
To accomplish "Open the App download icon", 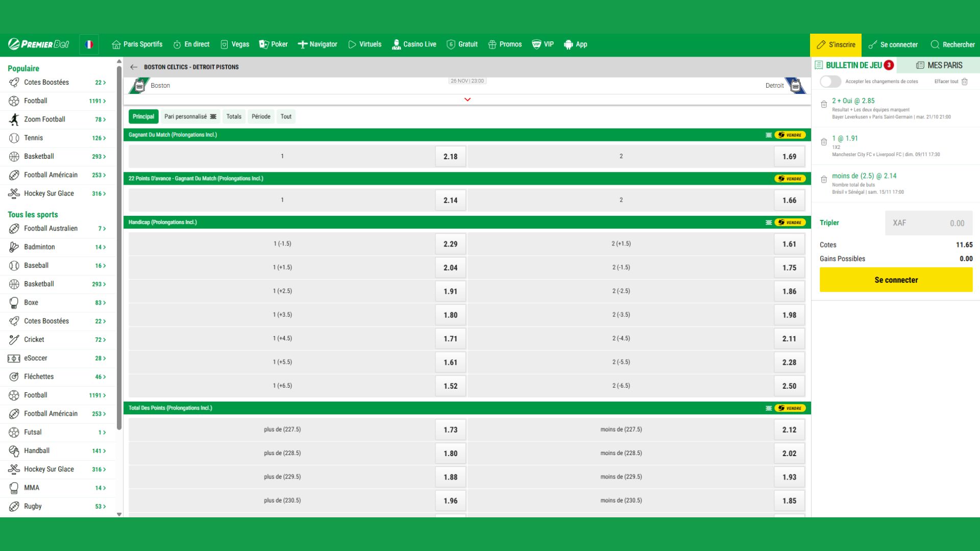I will pos(568,44).
